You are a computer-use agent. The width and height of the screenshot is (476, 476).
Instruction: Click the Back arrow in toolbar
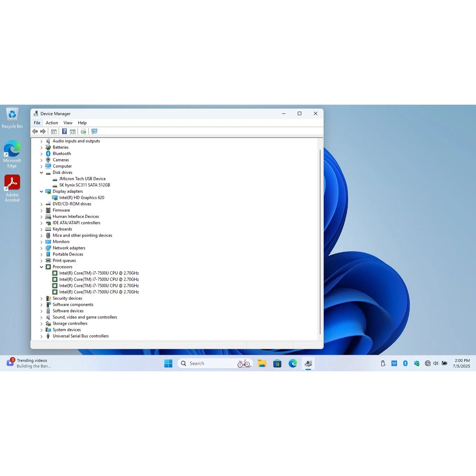tap(35, 131)
